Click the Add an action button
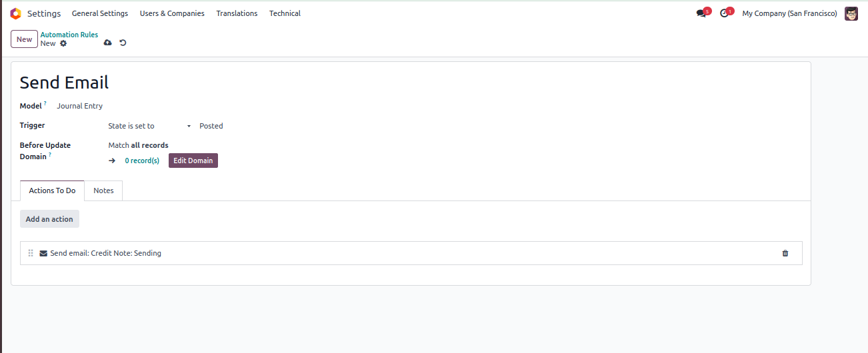 coord(49,219)
